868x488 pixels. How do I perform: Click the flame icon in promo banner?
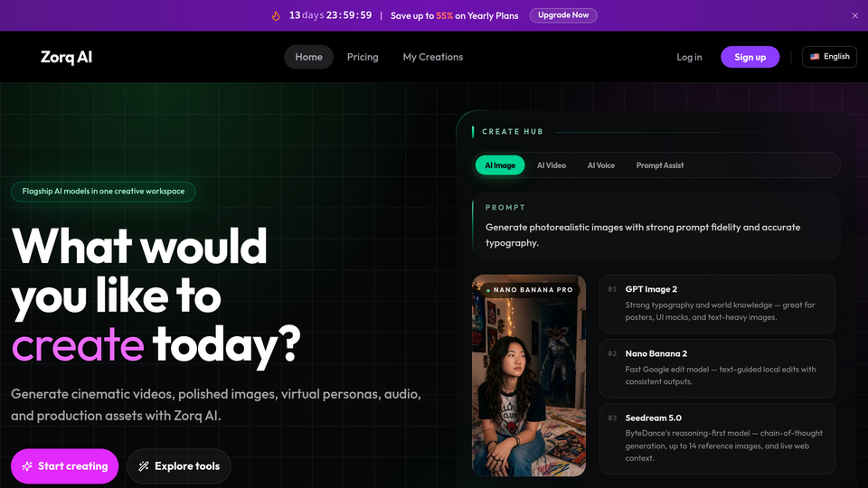(x=276, y=15)
